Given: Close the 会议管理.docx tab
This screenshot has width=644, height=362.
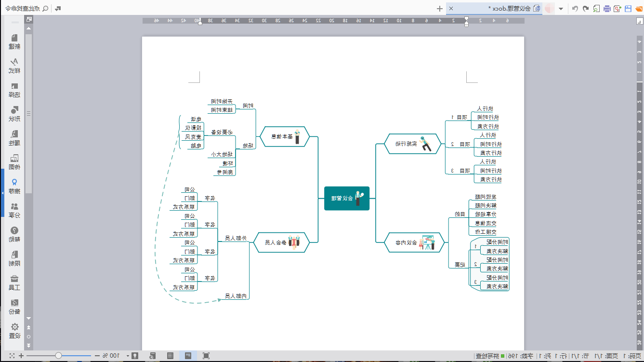Looking at the screenshot, I should 451,8.
